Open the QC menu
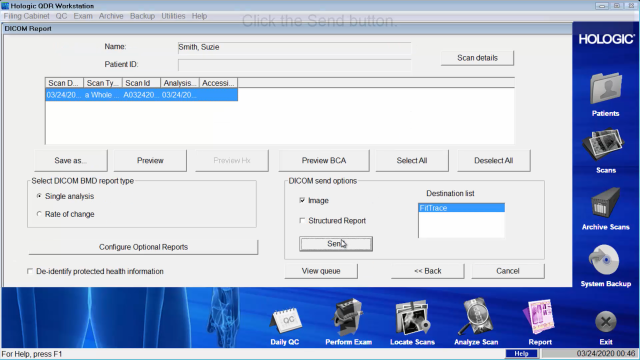The height and width of the screenshot is (360, 640). [61, 16]
